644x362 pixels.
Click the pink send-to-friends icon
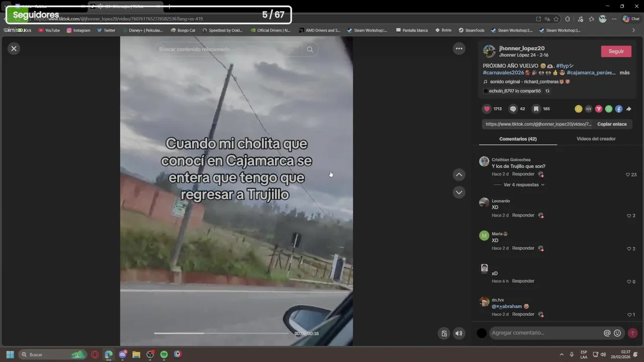tap(599, 109)
